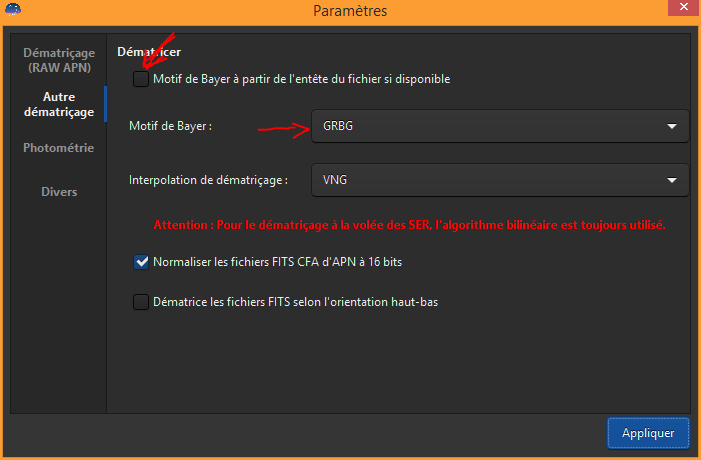701x460 pixels.
Task: Click the Appliquer button
Action: (648, 433)
